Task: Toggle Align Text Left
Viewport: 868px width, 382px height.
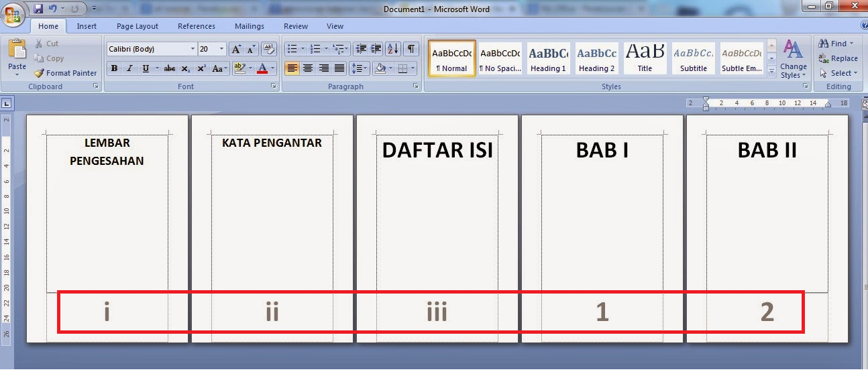Action: point(292,68)
